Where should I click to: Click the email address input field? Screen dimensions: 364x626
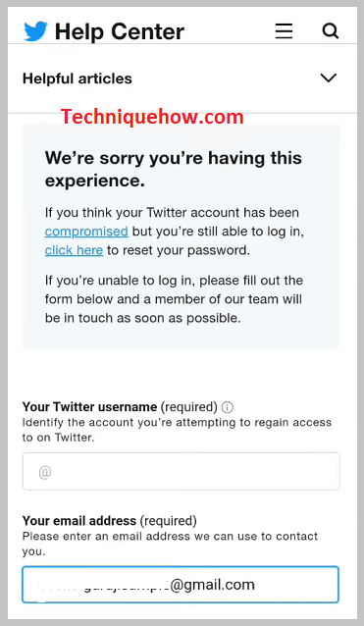(x=181, y=585)
